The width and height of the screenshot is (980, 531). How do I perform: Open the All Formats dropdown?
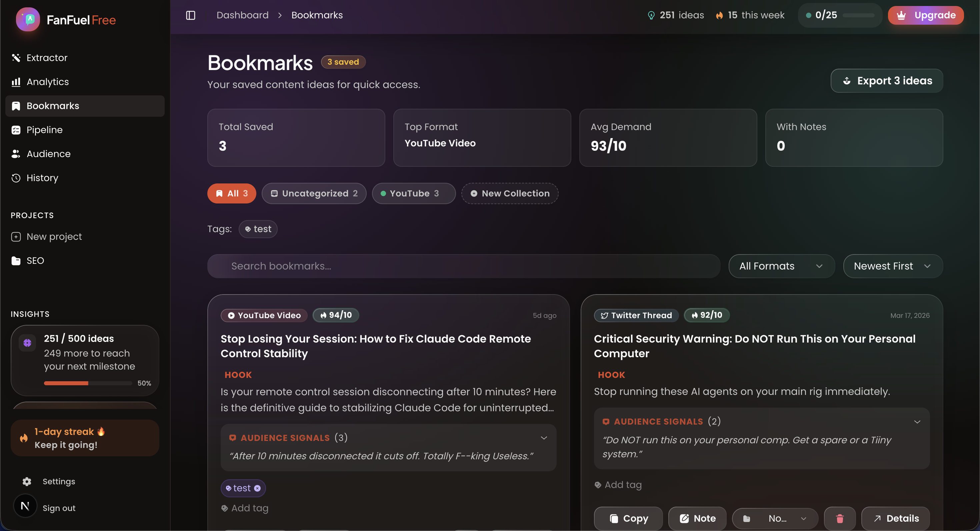781,266
